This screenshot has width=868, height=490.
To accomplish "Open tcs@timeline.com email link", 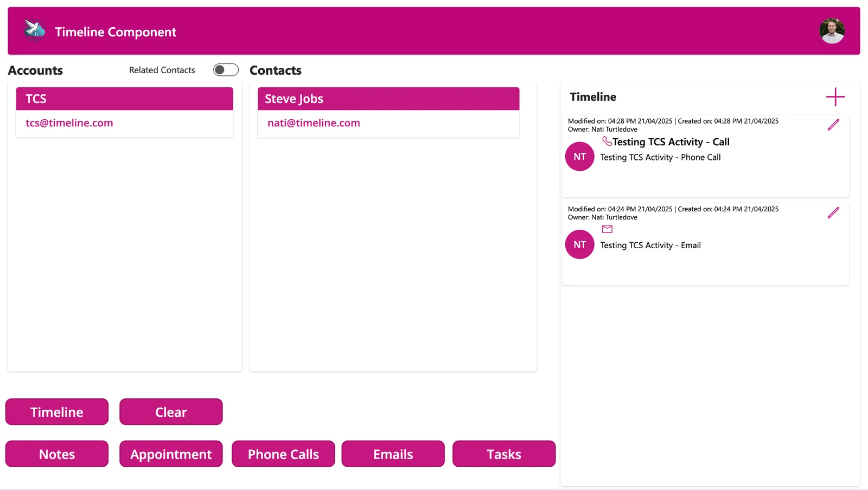I will coord(69,123).
